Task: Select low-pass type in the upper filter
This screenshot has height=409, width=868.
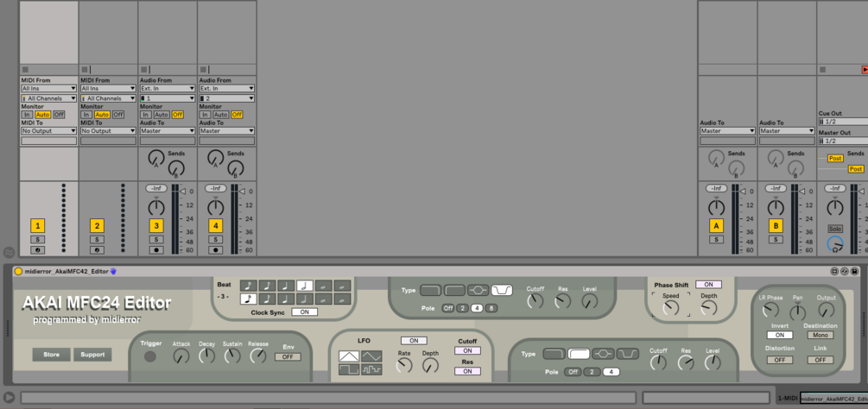Action: point(431,290)
